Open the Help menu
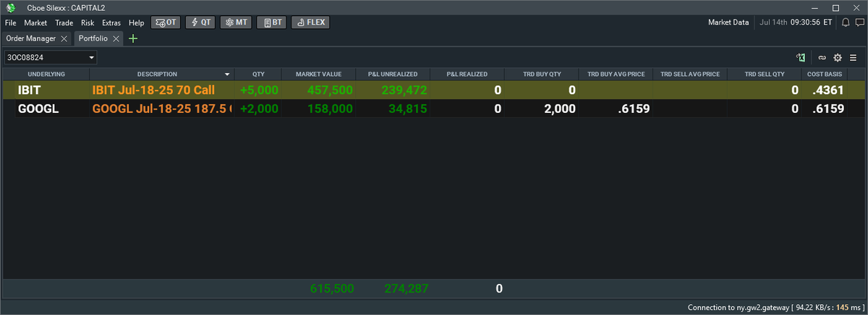868x315 pixels. (x=137, y=22)
